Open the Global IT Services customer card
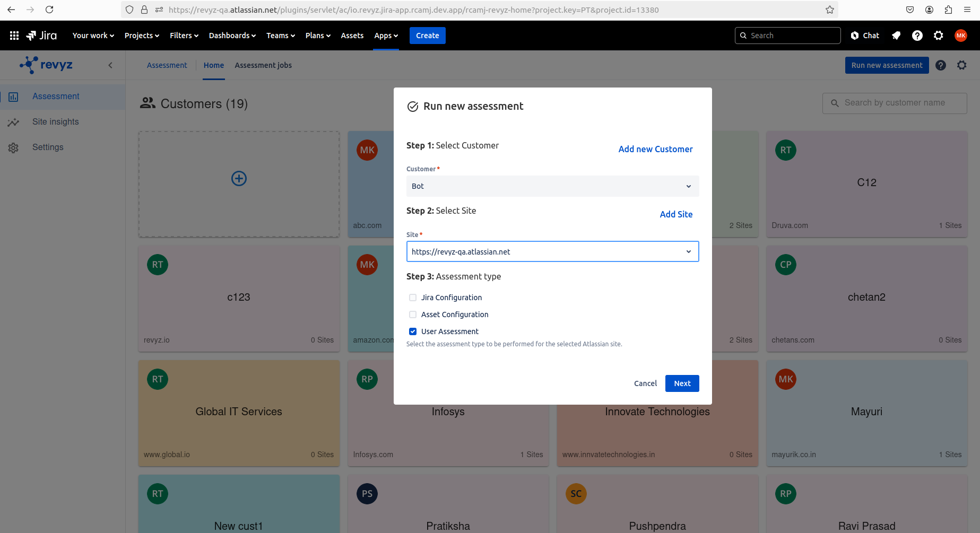Viewport: 980px width, 533px height. click(239, 413)
